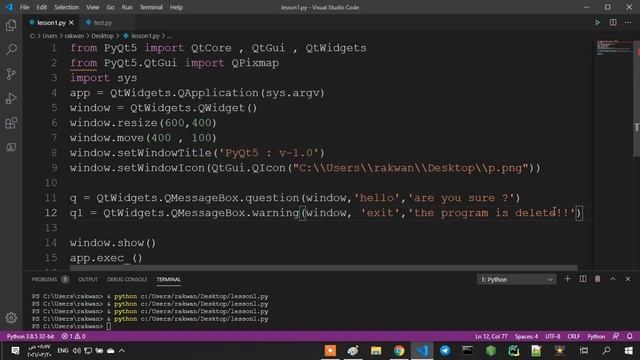Run Python file with play button
640x360 pixels.
point(598,23)
